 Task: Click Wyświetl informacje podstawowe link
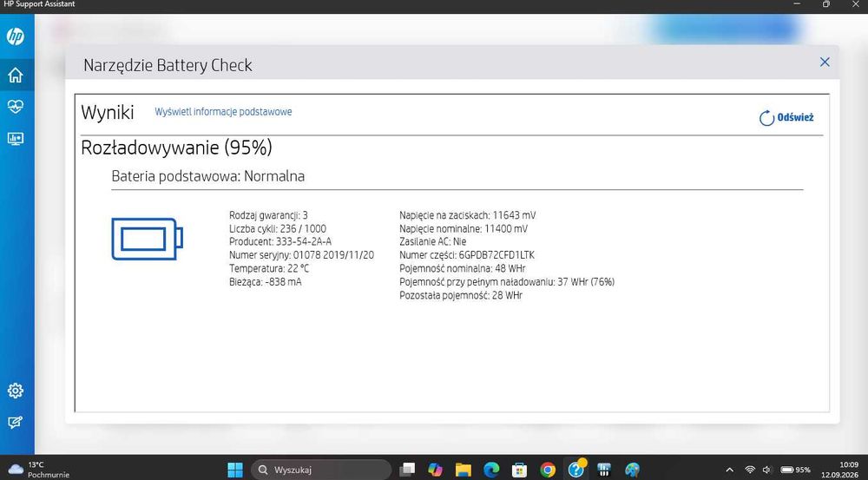pyautogui.click(x=223, y=112)
